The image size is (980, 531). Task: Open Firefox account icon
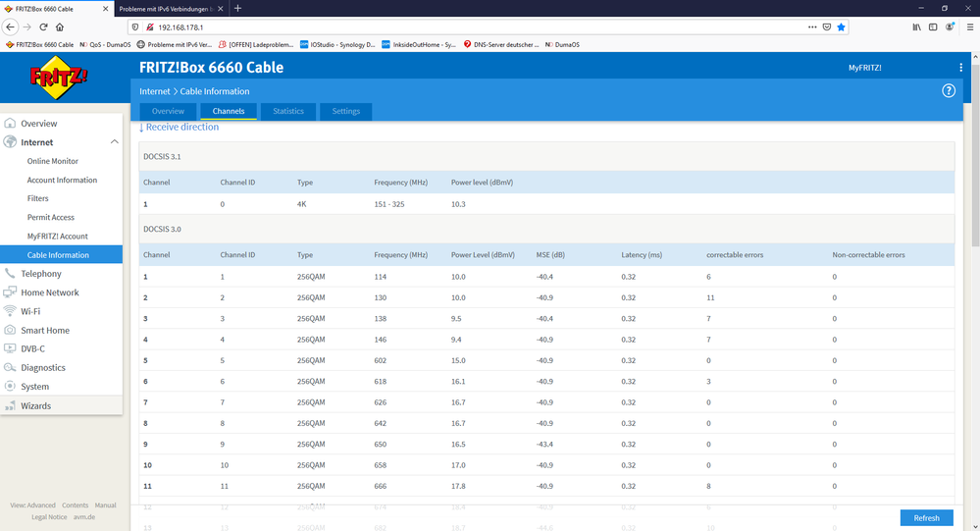click(x=950, y=27)
